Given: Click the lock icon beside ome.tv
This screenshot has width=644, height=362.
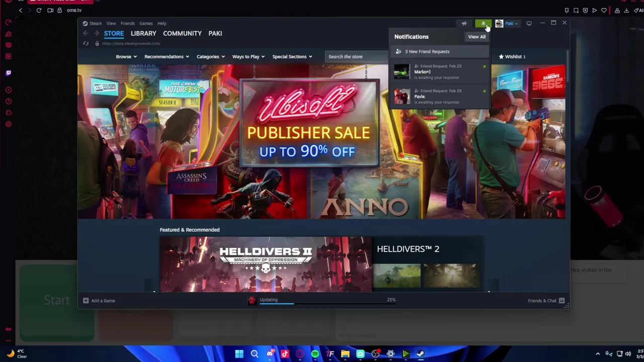Looking at the screenshot, I should [x=59, y=10].
